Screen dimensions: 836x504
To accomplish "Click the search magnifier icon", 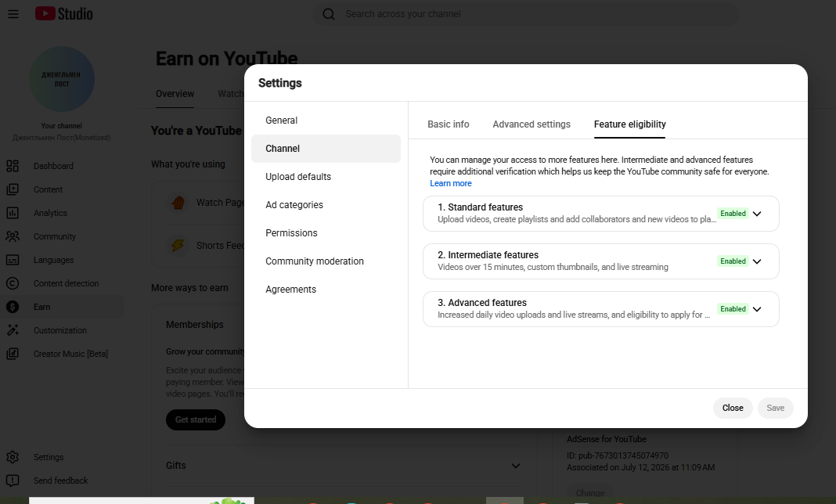I will coord(329,14).
